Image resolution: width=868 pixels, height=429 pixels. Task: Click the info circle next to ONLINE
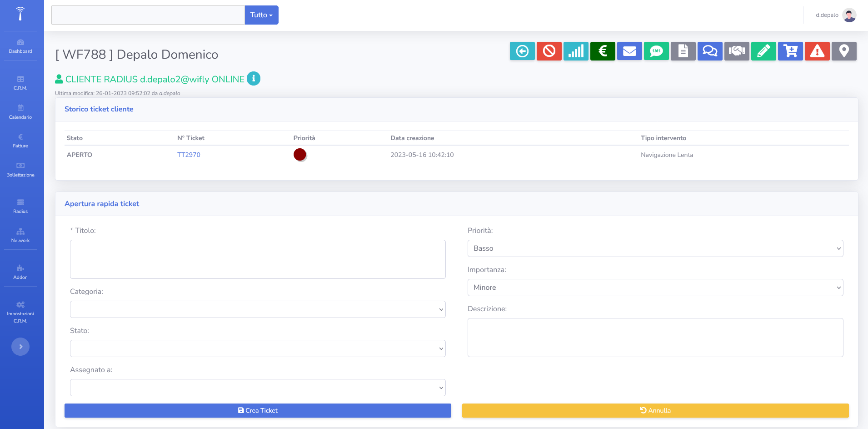pyautogui.click(x=254, y=79)
